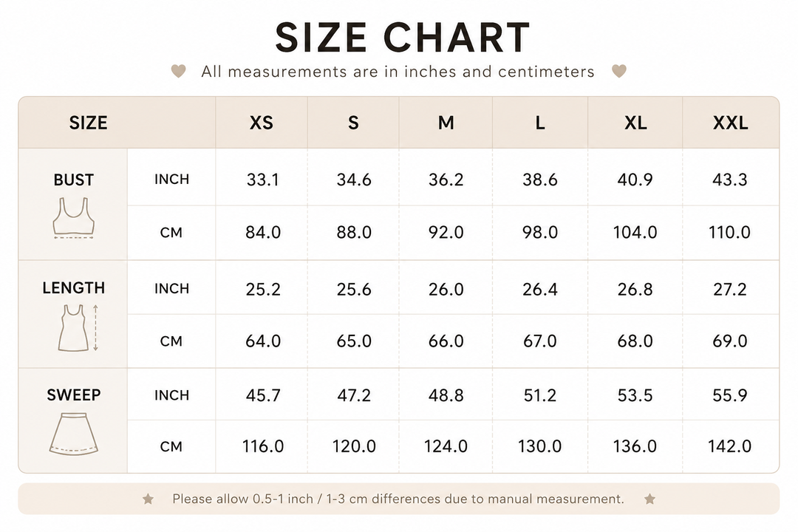This screenshot has width=798, height=532.
Task: Click the SIZE CHART title
Action: (x=403, y=37)
